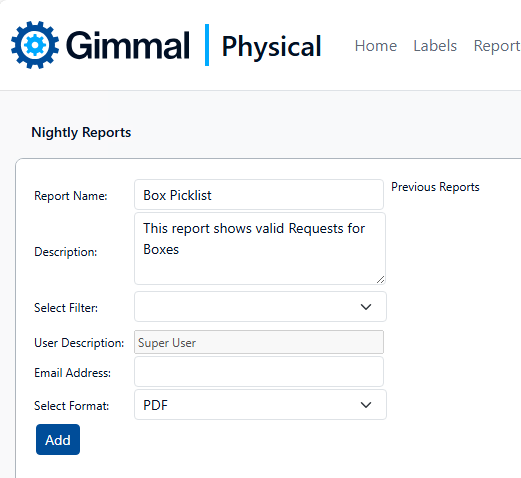The height and width of the screenshot is (478, 521).
Task: Open the Select Format PDF dropdown
Action: (260, 405)
